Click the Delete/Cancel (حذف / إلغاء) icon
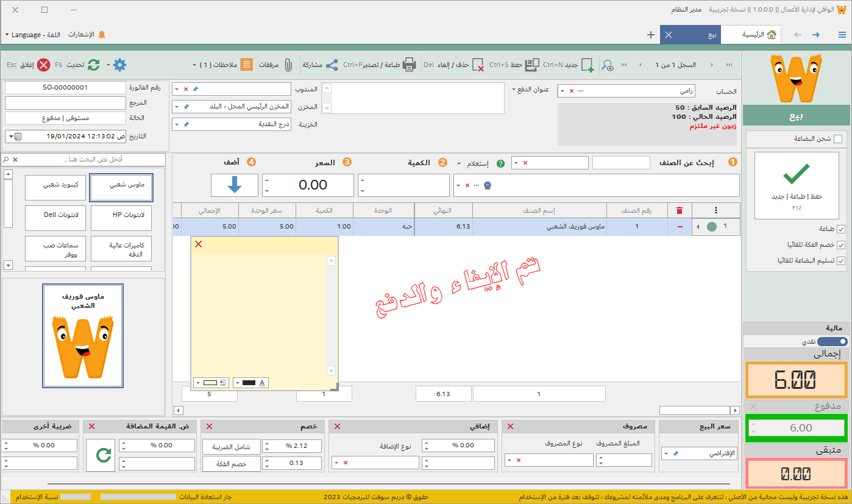852x504 pixels. coord(478,65)
